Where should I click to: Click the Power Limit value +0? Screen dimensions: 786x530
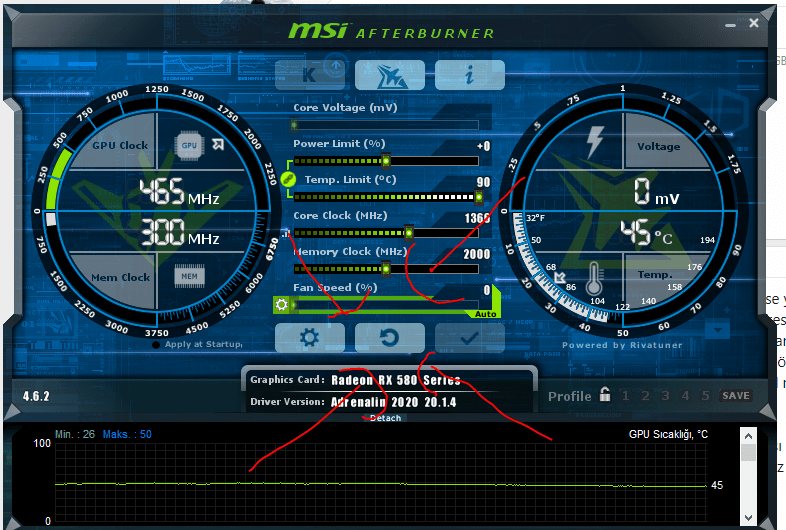tap(483, 146)
